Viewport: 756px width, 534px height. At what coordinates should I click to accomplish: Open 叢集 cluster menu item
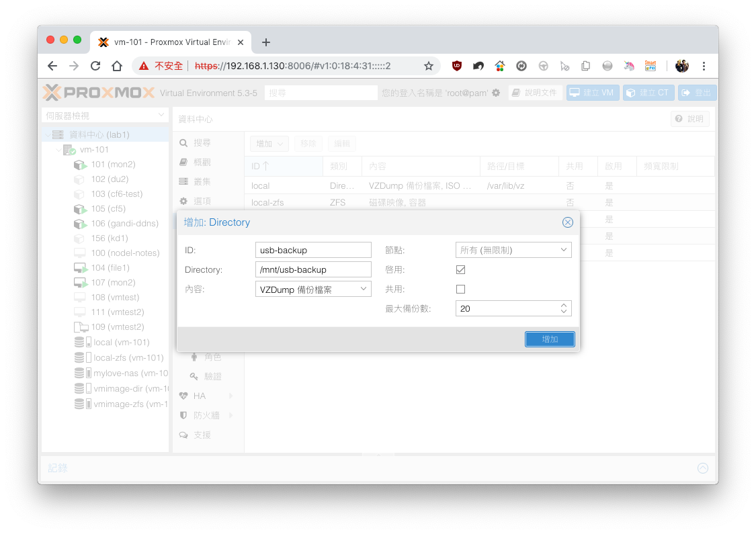[202, 182]
